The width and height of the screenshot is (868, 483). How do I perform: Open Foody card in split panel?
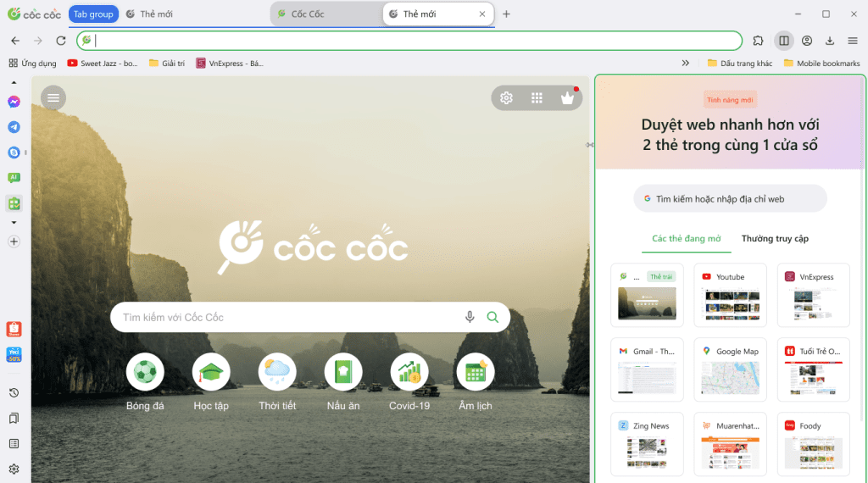813,444
